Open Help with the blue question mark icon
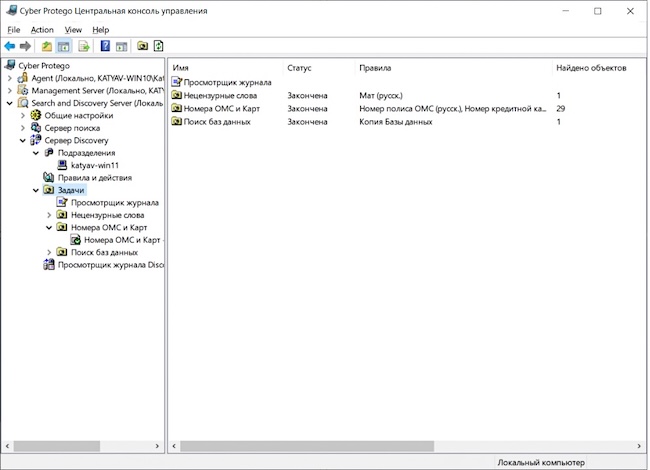 pos(105,46)
